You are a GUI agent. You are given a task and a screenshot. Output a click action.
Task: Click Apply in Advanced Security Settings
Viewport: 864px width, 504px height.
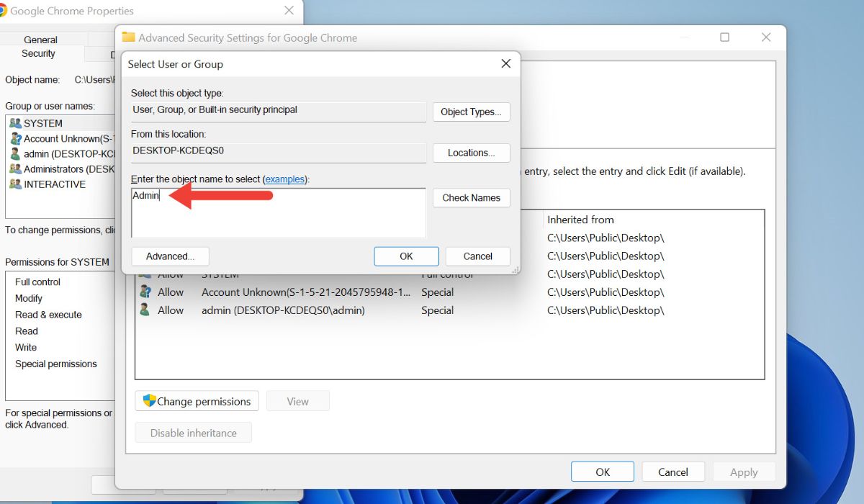tap(744, 472)
